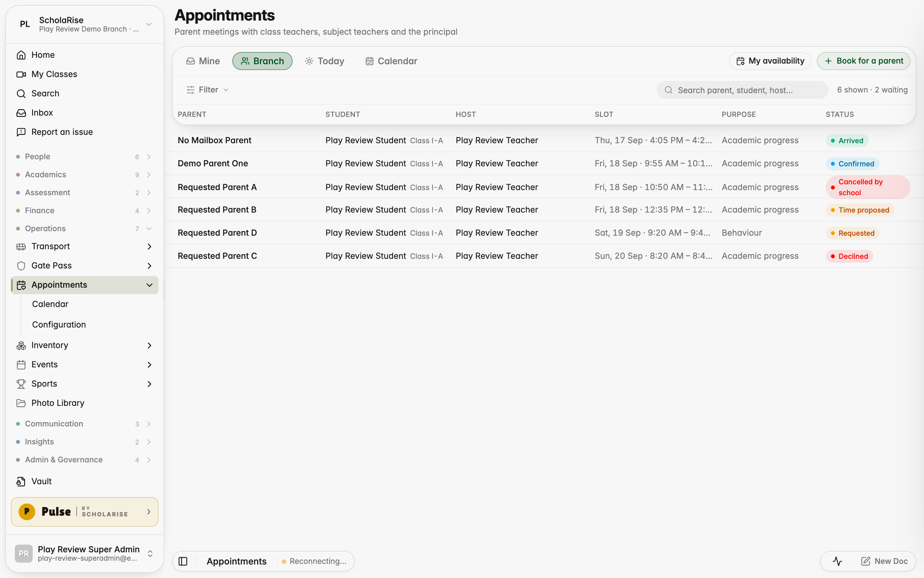Click the My availability button
This screenshot has width=924, height=578.
pyautogui.click(x=770, y=61)
